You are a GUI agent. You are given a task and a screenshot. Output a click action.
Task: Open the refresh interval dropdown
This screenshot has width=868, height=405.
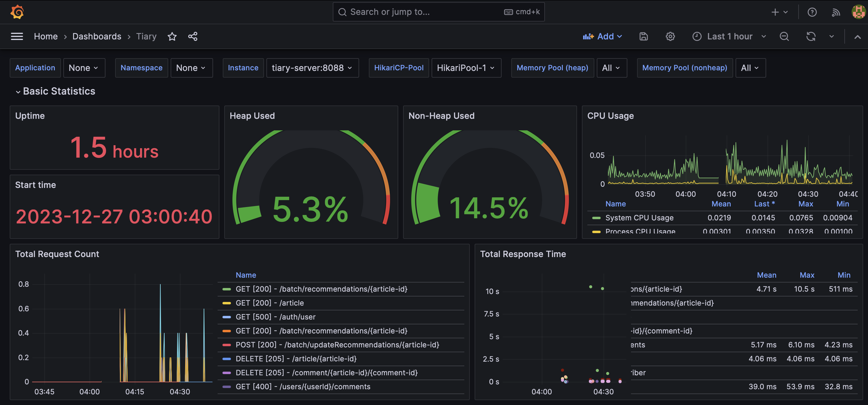pos(832,36)
